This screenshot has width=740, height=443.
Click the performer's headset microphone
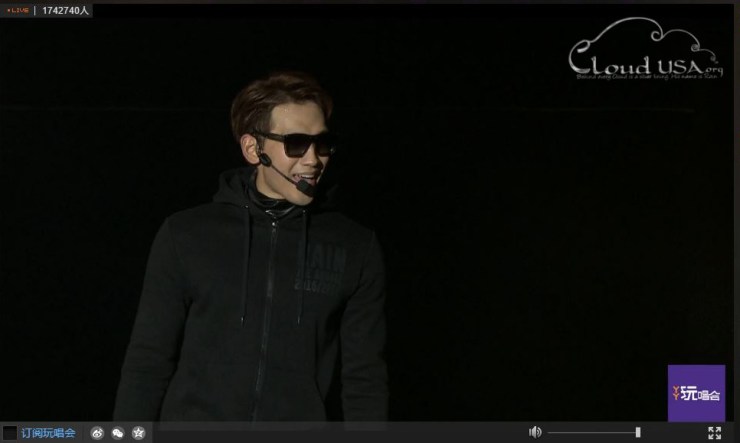304,186
